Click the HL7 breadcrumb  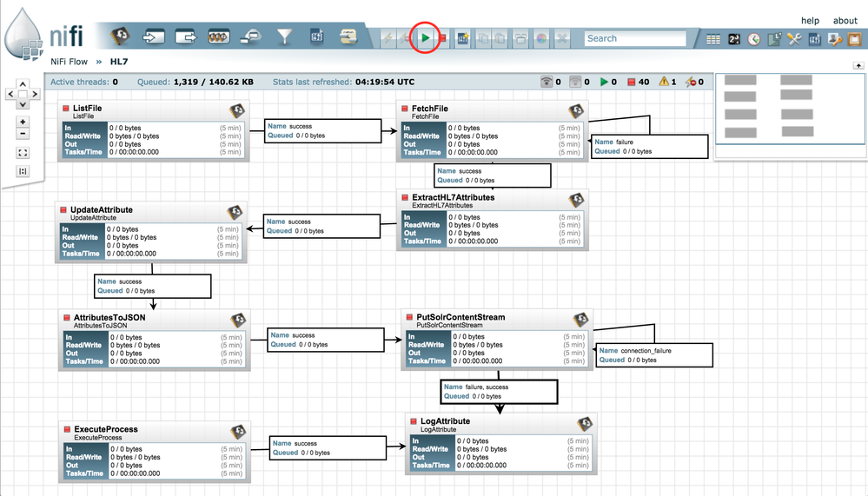pyautogui.click(x=119, y=62)
